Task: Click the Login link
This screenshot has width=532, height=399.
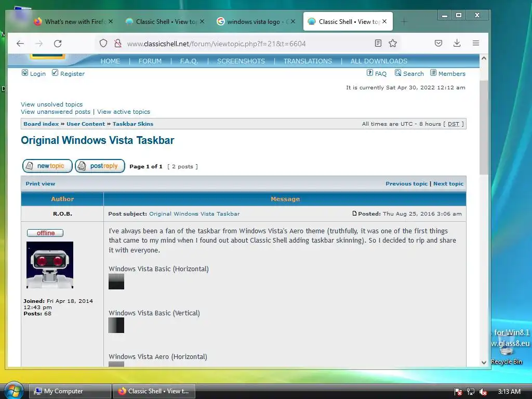Action: click(37, 74)
